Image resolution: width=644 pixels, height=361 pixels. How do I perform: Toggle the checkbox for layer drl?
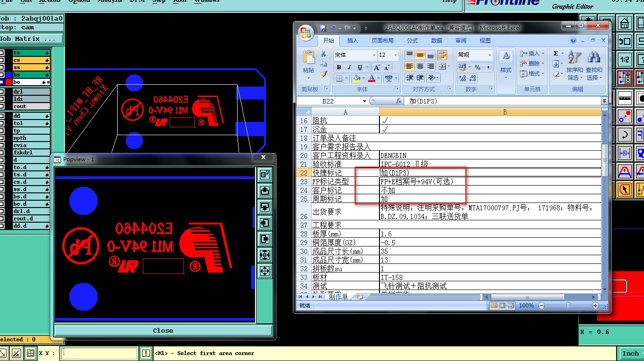(2, 92)
